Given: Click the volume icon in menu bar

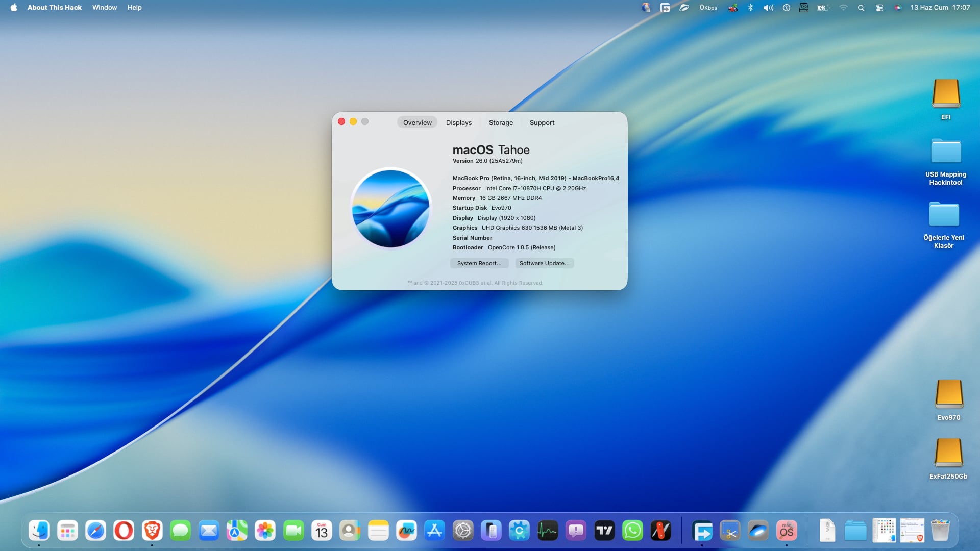Looking at the screenshot, I should pyautogui.click(x=768, y=8).
